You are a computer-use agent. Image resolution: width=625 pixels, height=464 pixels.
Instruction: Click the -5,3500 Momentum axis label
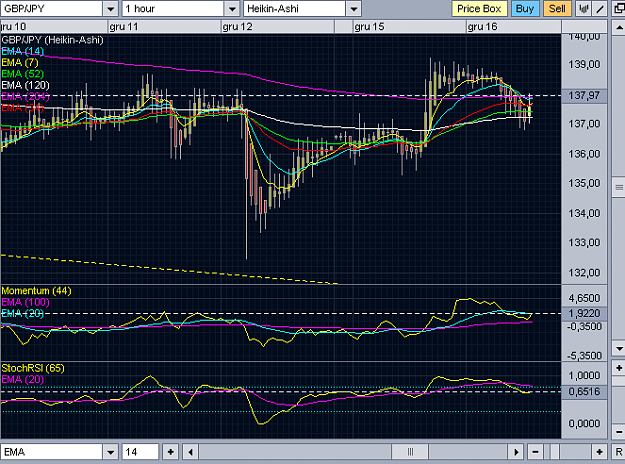(584, 356)
